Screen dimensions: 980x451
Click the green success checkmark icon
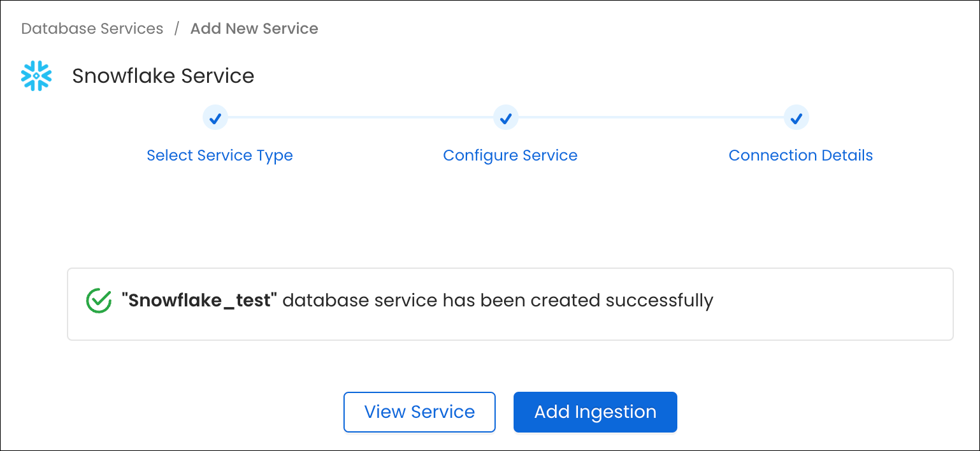pyautogui.click(x=99, y=299)
